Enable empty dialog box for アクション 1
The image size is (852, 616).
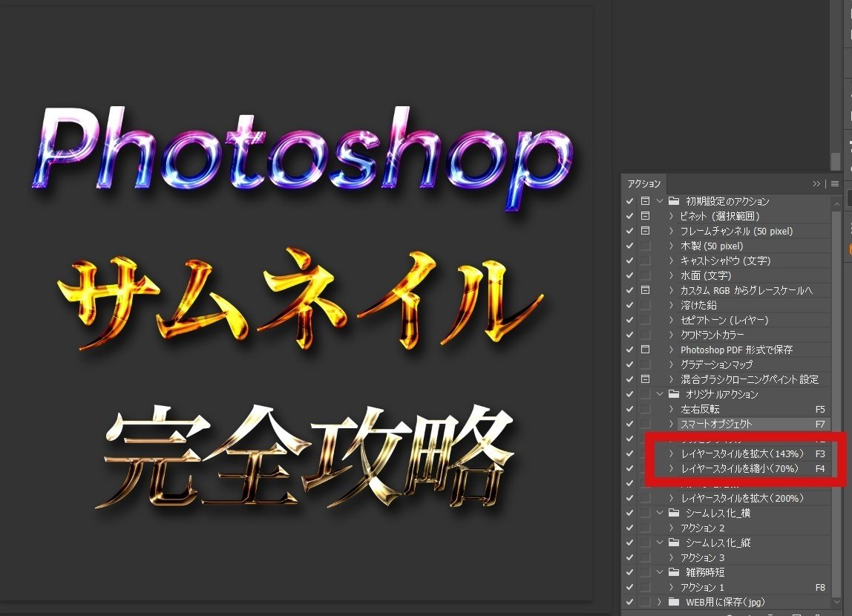coord(645,587)
